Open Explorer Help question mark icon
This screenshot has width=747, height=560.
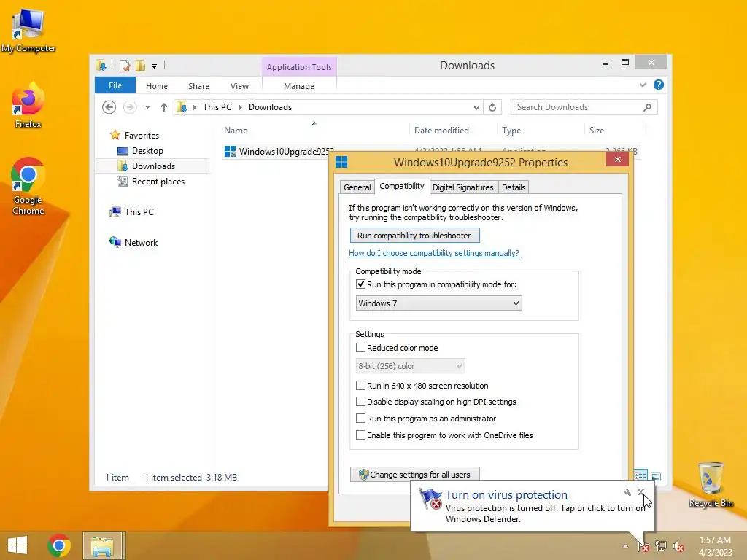[659, 85]
